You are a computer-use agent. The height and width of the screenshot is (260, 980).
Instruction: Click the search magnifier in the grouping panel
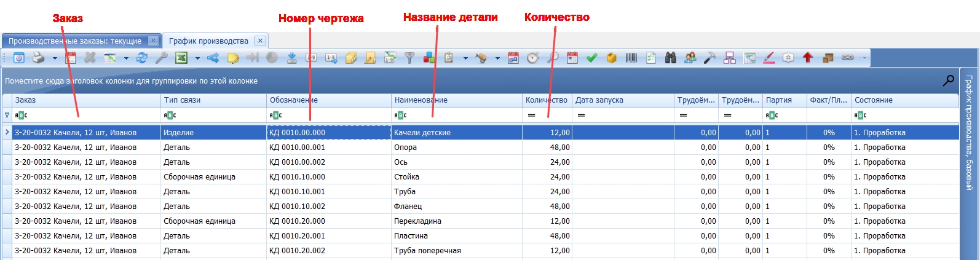pos(949,80)
